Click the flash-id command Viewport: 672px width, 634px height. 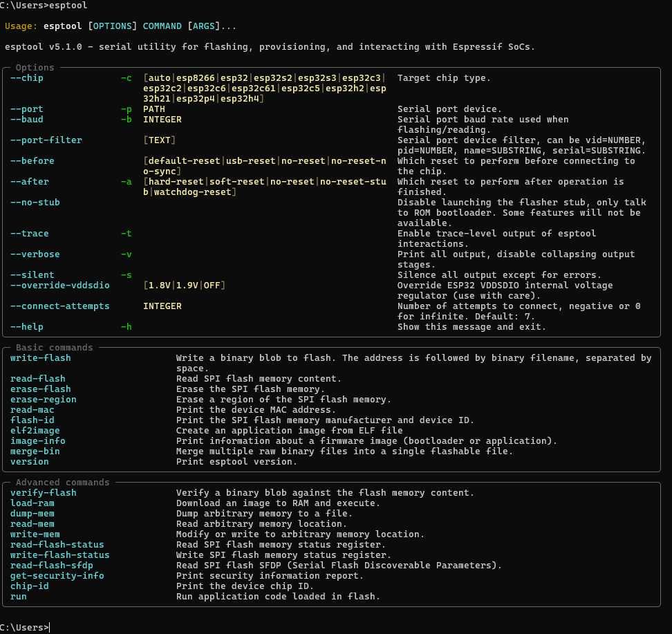[x=32, y=420]
